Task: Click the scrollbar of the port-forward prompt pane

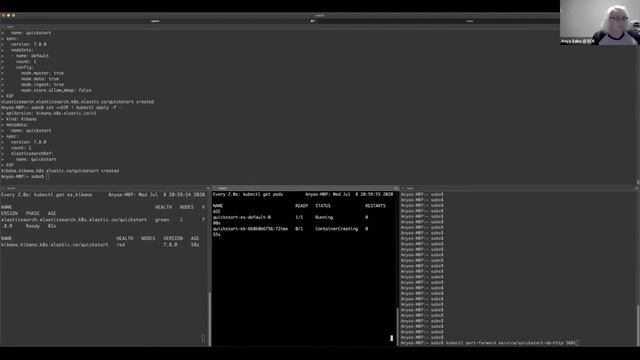Action: (638, 325)
